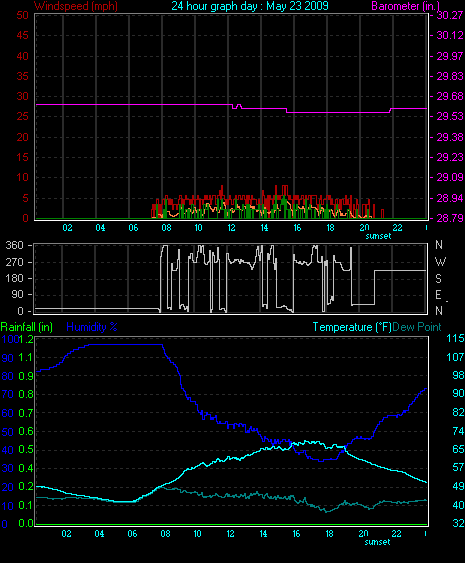Screen dimensions: 465x563
Task: Click the red 15 on the windspeed axis
Action: point(22,157)
